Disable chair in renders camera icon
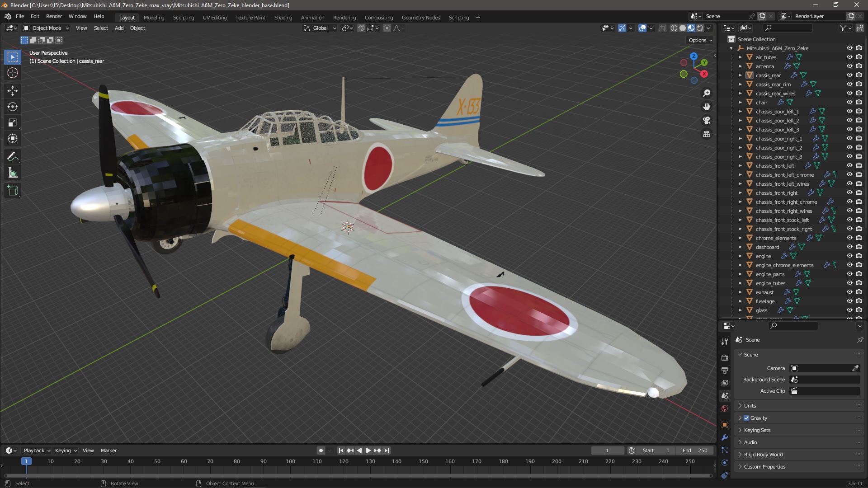 pos(859,102)
